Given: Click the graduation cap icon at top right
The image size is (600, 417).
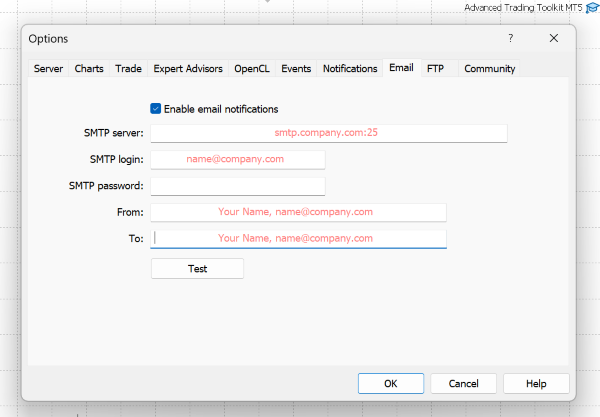Looking at the screenshot, I should tap(592, 8).
